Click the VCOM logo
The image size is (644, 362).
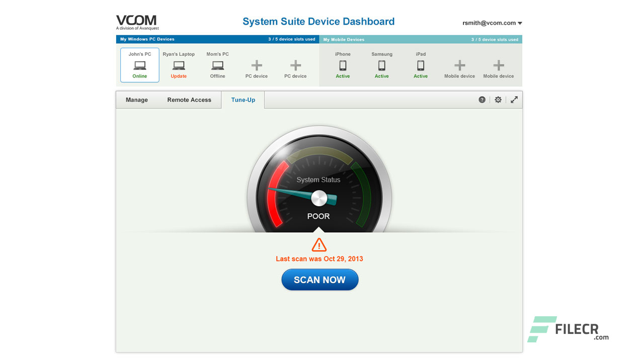[x=137, y=22]
